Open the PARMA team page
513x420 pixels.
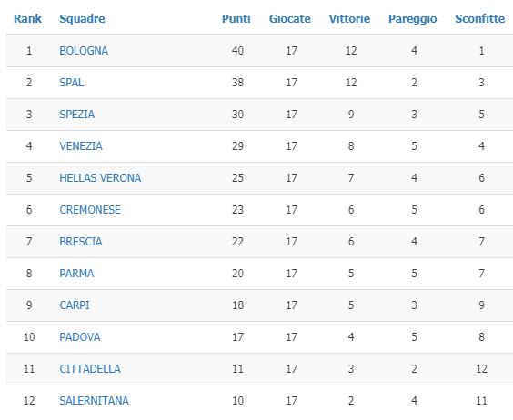tap(76, 273)
